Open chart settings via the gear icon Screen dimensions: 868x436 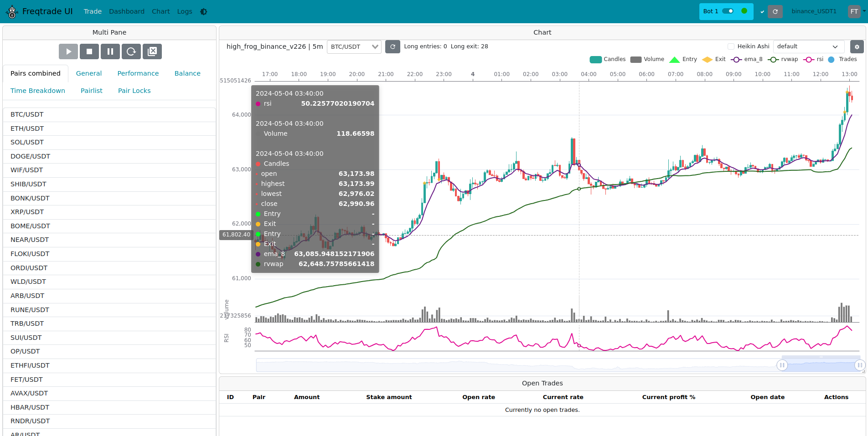pos(857,47)
